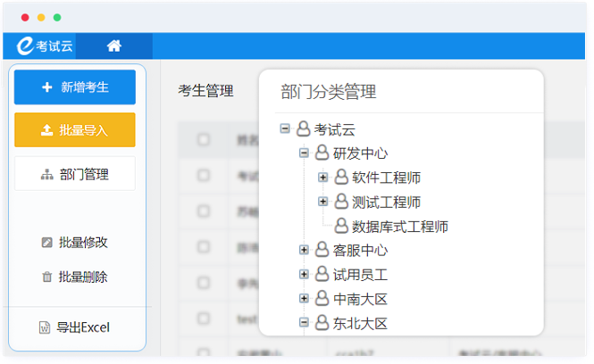Collapse the 考试云 root node
594x364 pixels.
point(285,128)
